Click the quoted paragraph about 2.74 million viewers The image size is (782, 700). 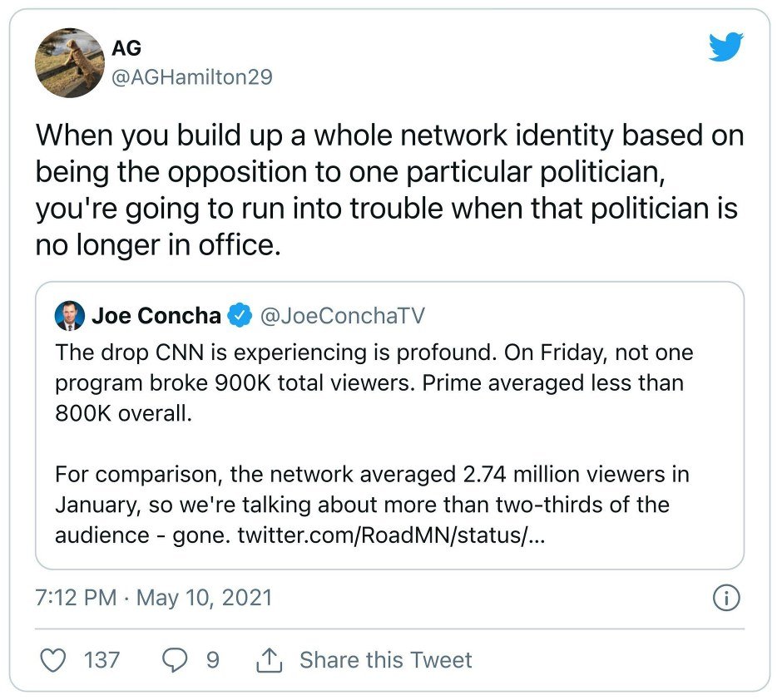pos(372,505)
